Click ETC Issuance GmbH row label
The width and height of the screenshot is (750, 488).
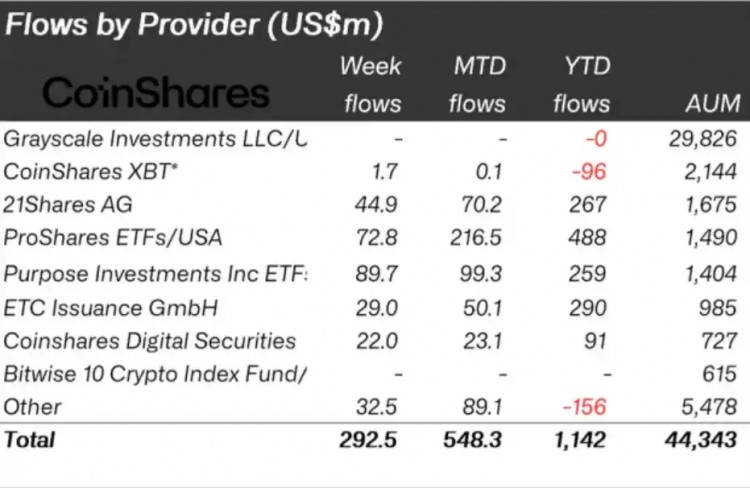(x=110, y=308)
